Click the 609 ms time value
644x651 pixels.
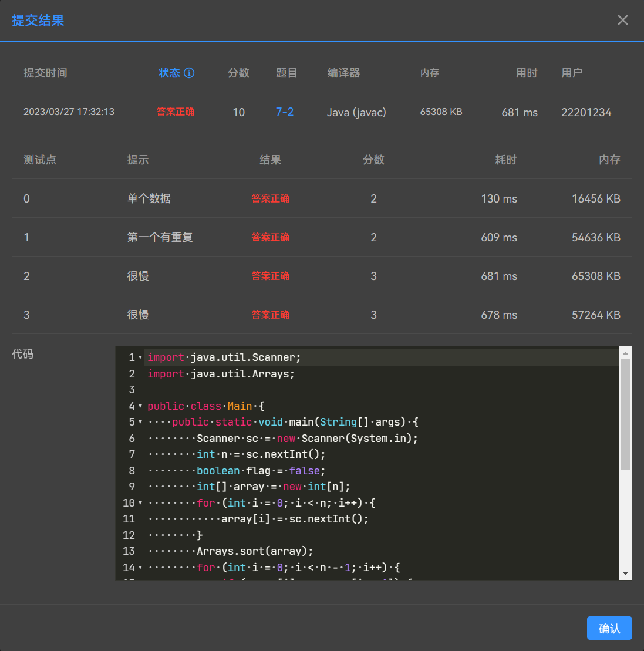click(x=499, y=237)
